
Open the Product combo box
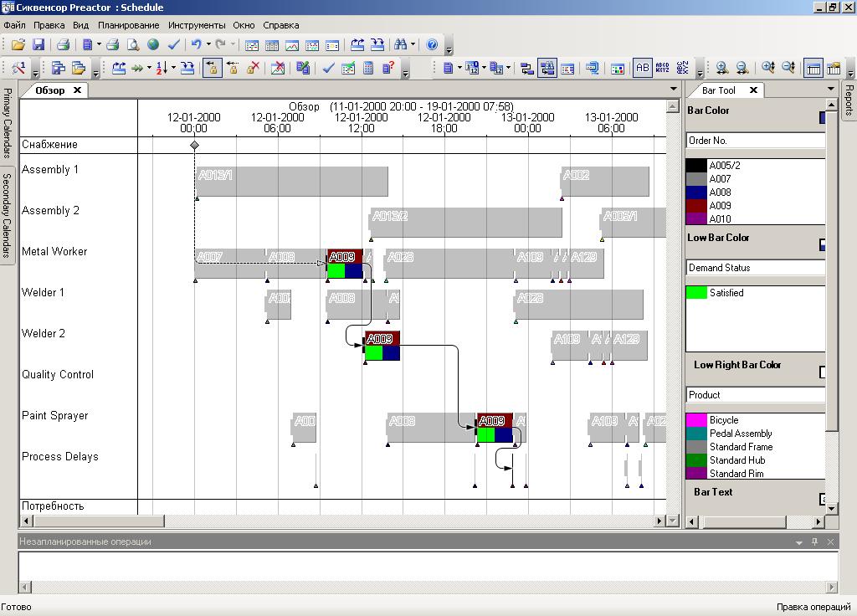(x=756, y=395)
